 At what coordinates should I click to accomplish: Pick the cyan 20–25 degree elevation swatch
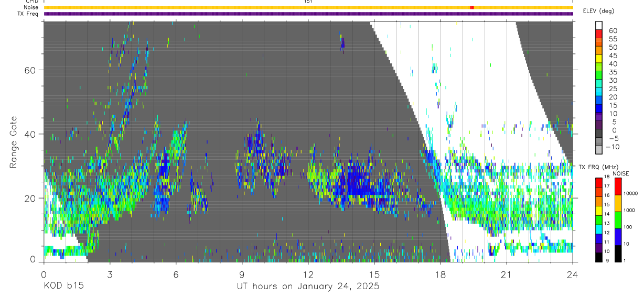pyautogui.click(x=599, y=93)
